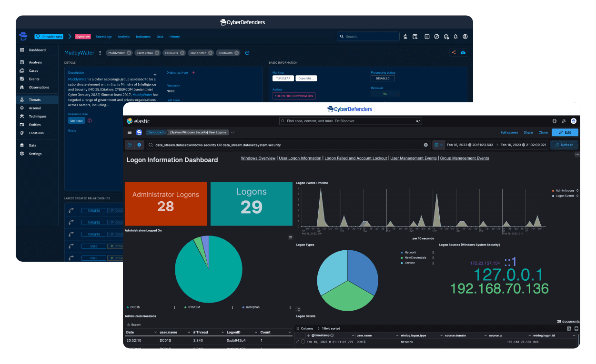This screenshot has width=596, height=364.
Task: Open the elastic home logo
Action: pos(138,121)
